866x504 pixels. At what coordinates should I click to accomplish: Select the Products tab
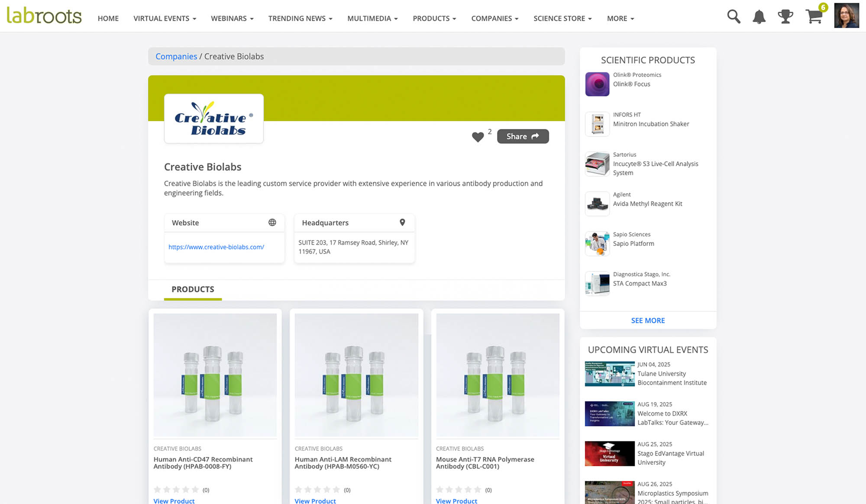[x=193, y=289]
